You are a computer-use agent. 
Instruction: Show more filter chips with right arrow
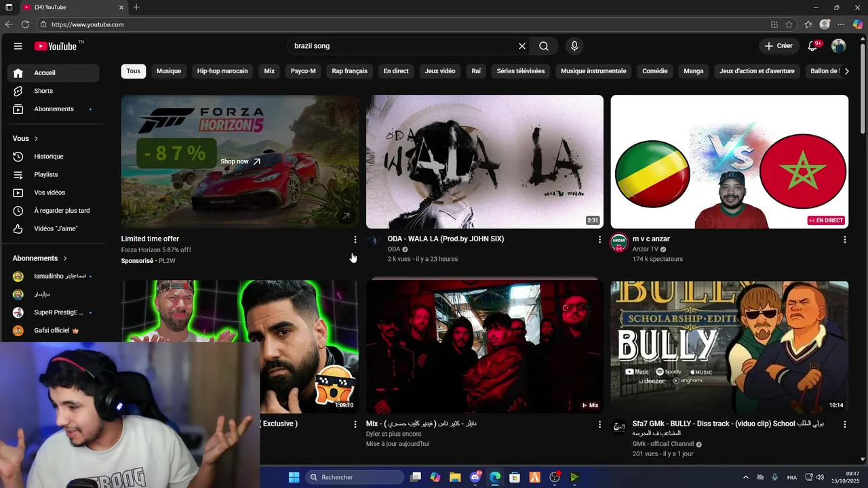coord(846,71)
